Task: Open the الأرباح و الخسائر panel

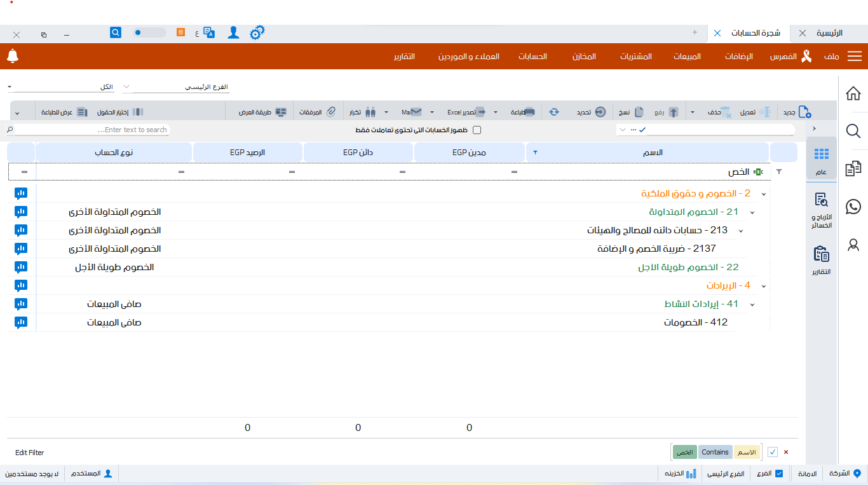Action: tap(821, 210)
